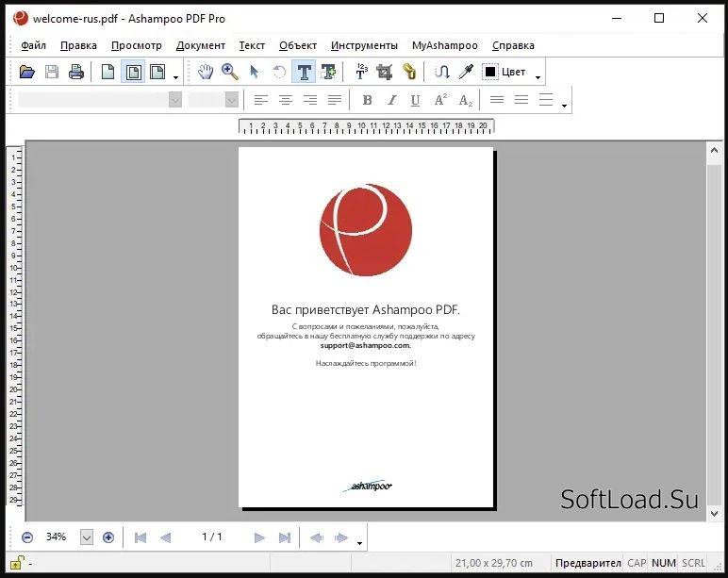Viewport: 728px width, 578px height.
Task: Expand the navigation toolbar overflow arrow
Action: [359, 543]
